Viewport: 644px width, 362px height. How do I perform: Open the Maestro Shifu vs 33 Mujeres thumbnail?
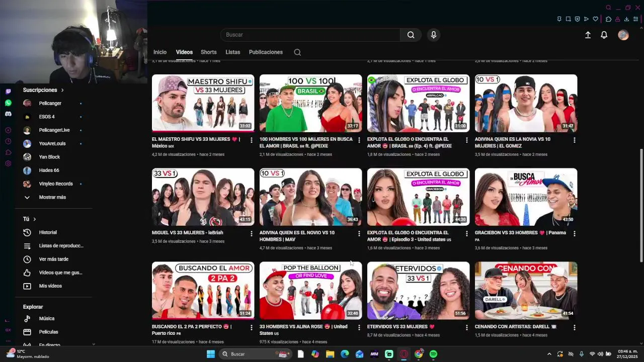tap(203, 103)
